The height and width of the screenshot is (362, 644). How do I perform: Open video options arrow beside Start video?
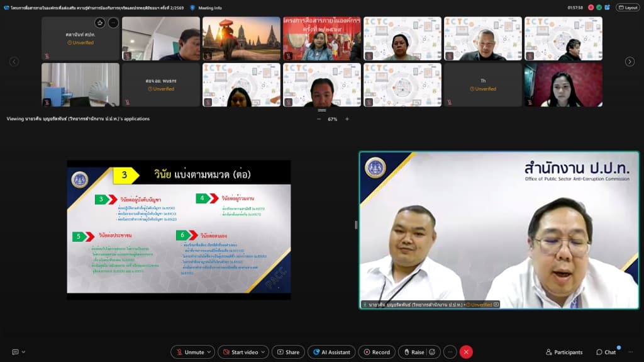[264, 352]
